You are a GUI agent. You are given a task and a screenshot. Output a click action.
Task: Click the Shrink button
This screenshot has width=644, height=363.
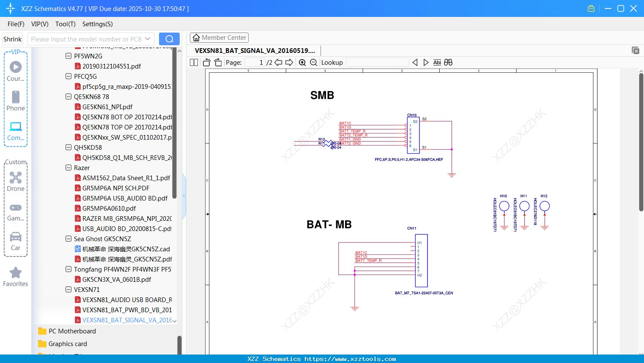click(x=13, y=39)
